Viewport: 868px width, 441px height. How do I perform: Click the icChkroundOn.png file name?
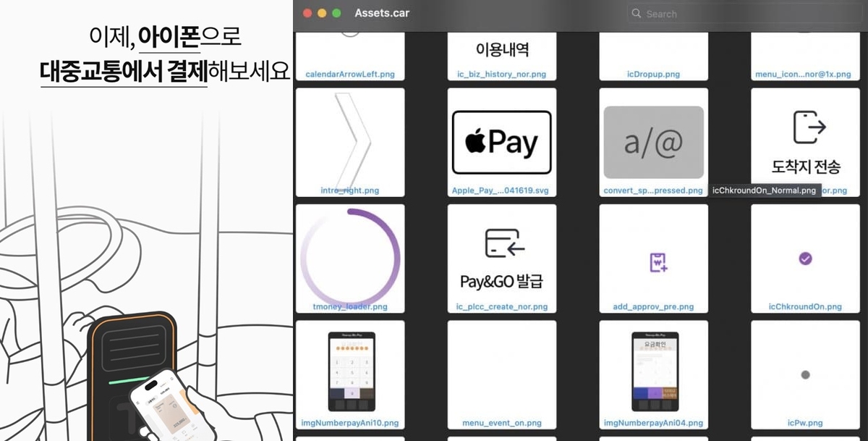point(805,307)
